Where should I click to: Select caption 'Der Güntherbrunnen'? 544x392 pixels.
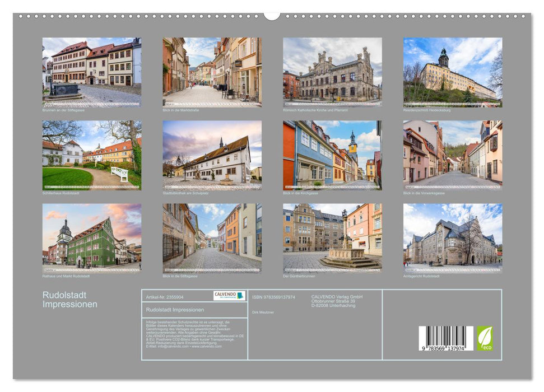(299, 277)
